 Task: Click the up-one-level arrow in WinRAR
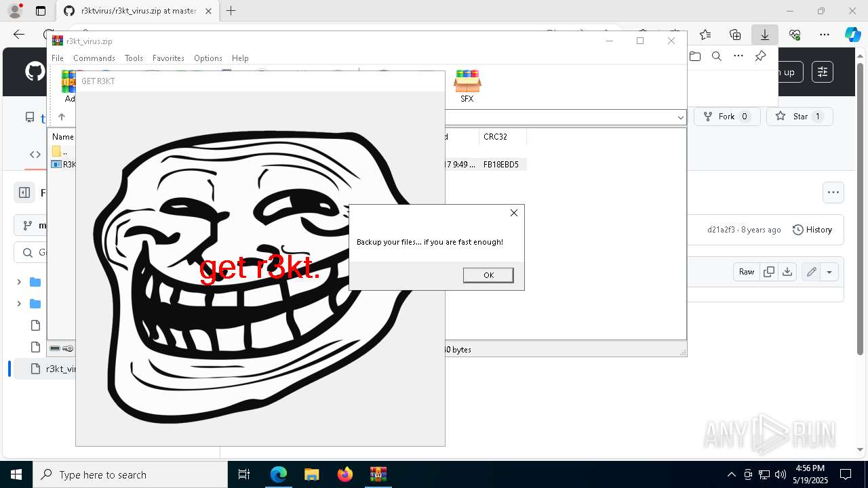point(62,117)
